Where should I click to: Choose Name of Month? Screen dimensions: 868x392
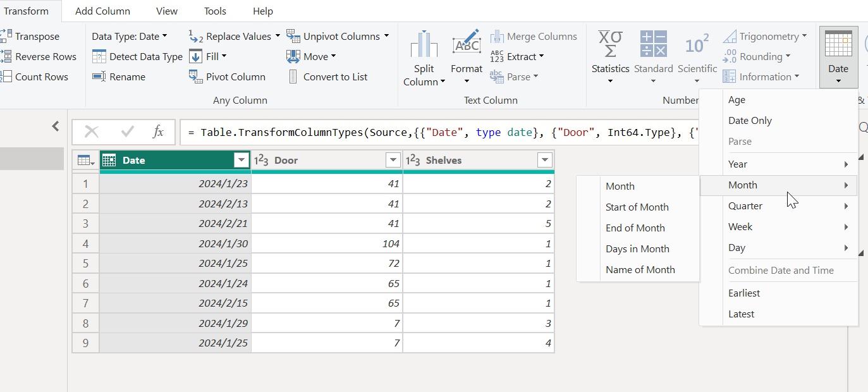(x=638, y=269)
